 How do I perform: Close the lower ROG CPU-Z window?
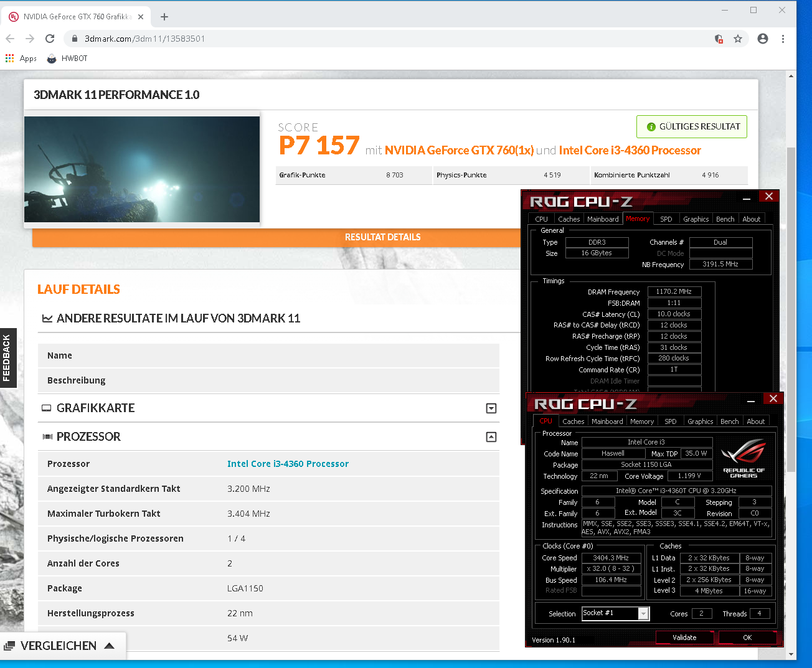773,398
